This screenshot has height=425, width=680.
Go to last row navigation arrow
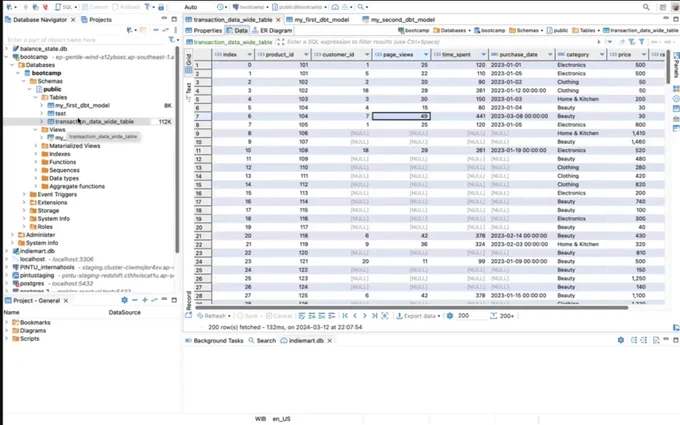click(375, 316)
